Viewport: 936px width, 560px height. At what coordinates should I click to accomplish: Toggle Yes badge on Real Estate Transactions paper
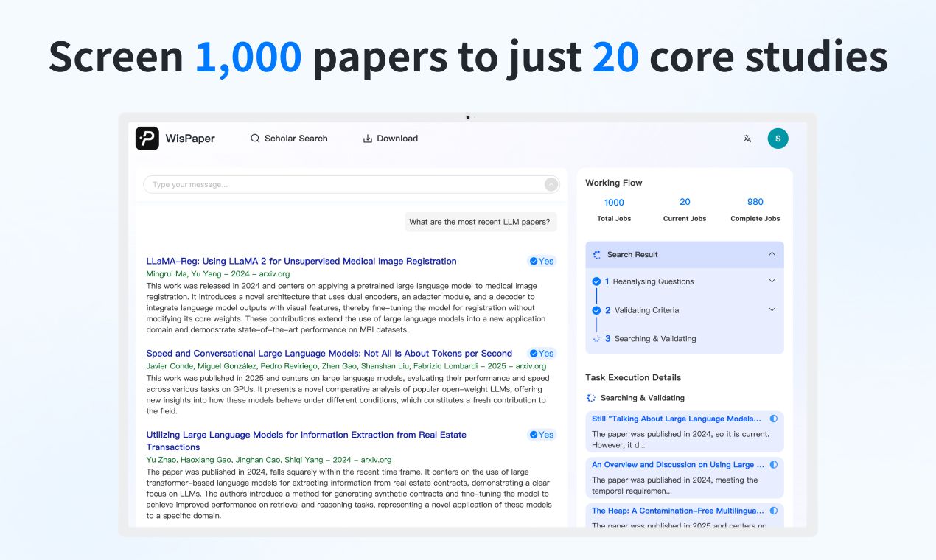coord(542,435)
